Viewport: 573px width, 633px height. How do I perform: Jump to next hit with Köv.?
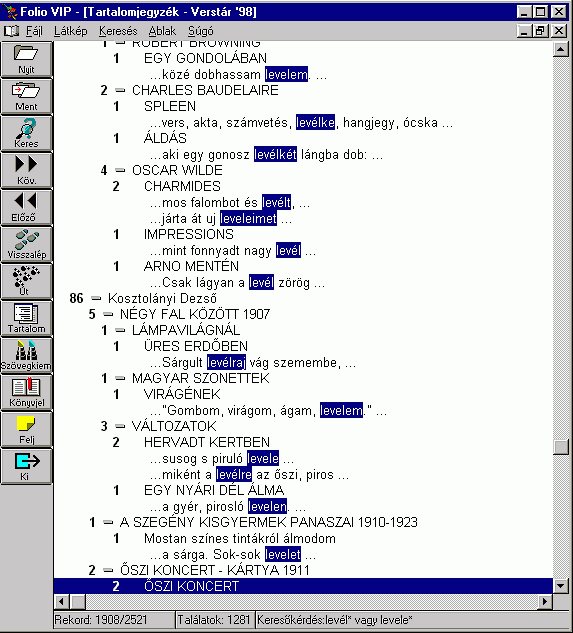[27, 171]
